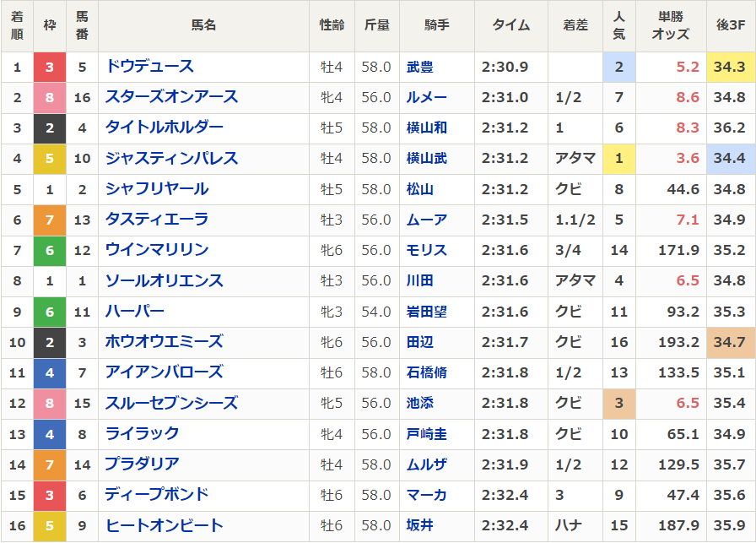The height and width of the screenshot is (543, 756).
Task: Select horse ジャスティンパレス in the results
Action: 171,158
